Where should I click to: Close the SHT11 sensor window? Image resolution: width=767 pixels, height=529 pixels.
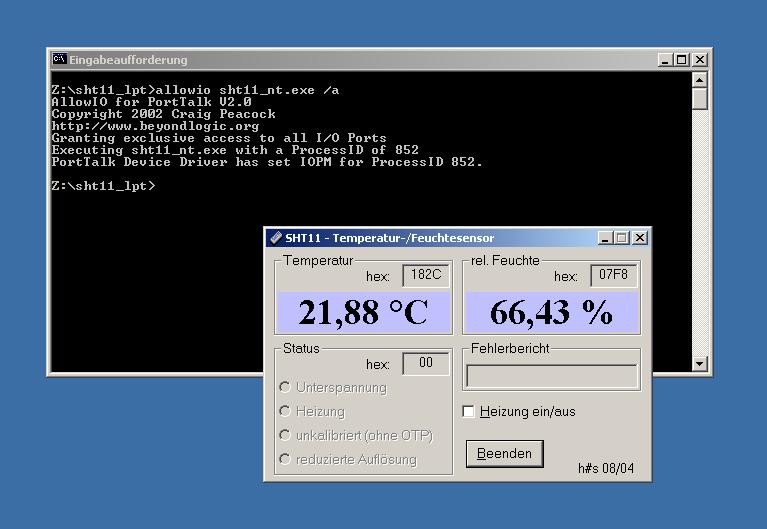(x=640, y=238)
